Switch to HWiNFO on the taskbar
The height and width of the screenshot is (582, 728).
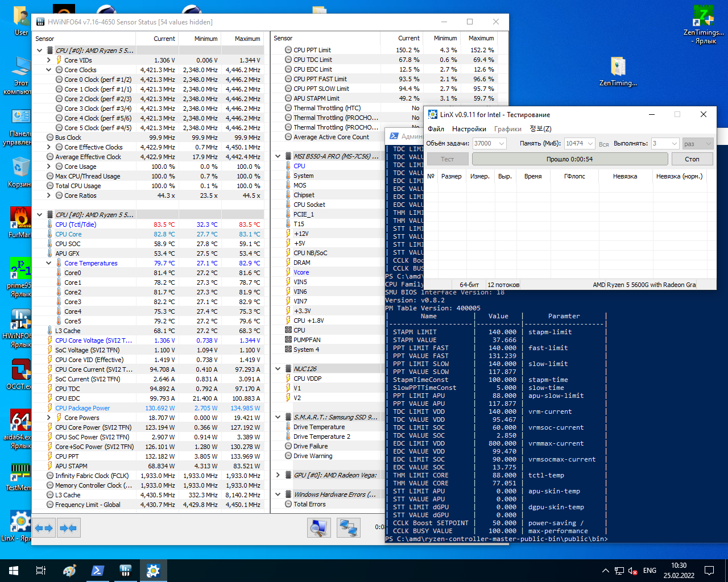pyautogui.click(x=125, y=571)
